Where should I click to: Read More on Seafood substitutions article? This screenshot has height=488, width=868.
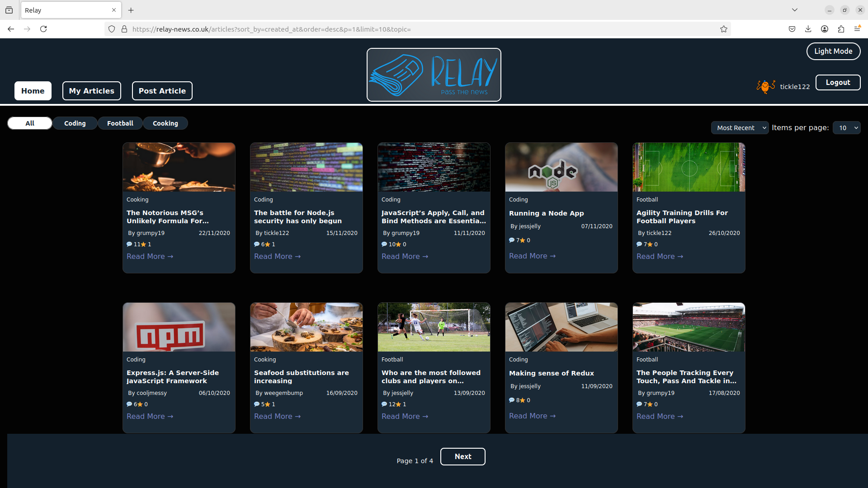coord(277,416)
